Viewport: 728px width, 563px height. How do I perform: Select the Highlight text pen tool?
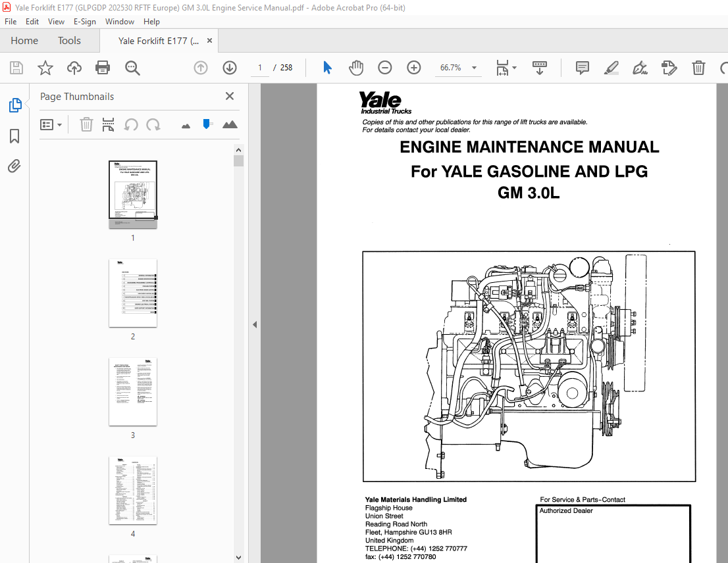click(611, 68)
